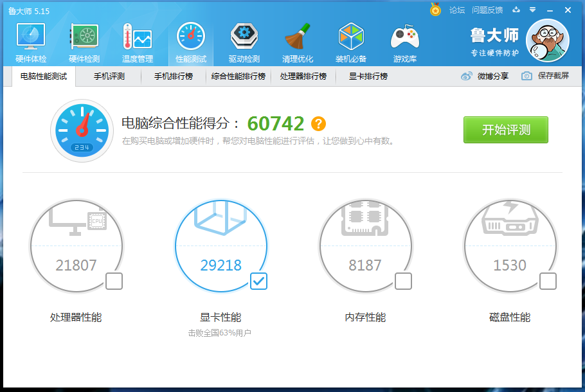Check the 处理器性能 checkbox
Viewport: 585px width, 392px height.
114,281
